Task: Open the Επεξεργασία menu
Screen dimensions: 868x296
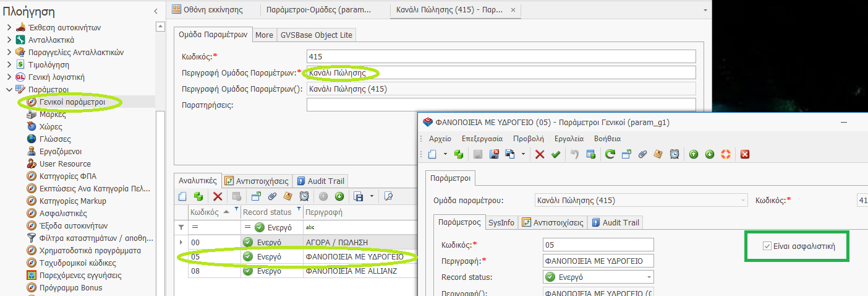Action: coord(482,138)
